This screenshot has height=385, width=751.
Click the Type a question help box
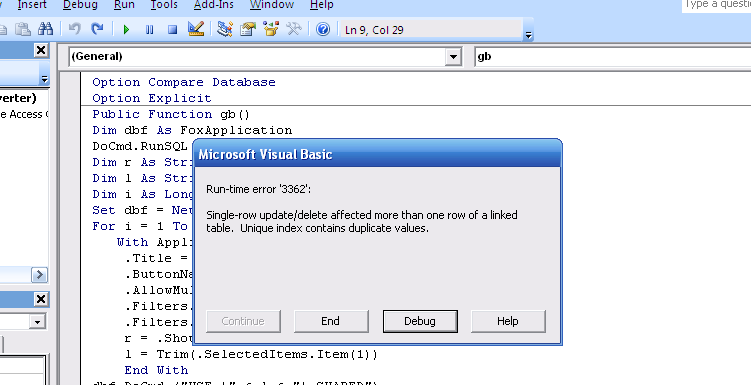(x=717, y=5)
